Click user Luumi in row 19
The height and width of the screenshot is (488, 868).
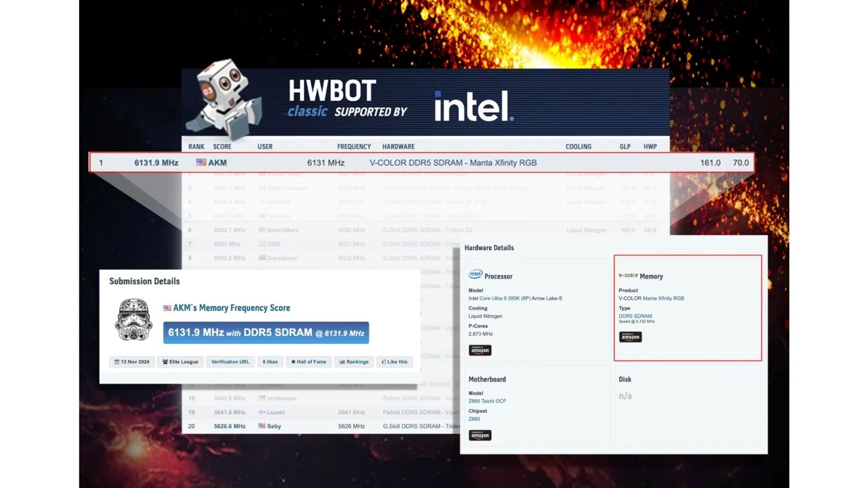point(276,412)
